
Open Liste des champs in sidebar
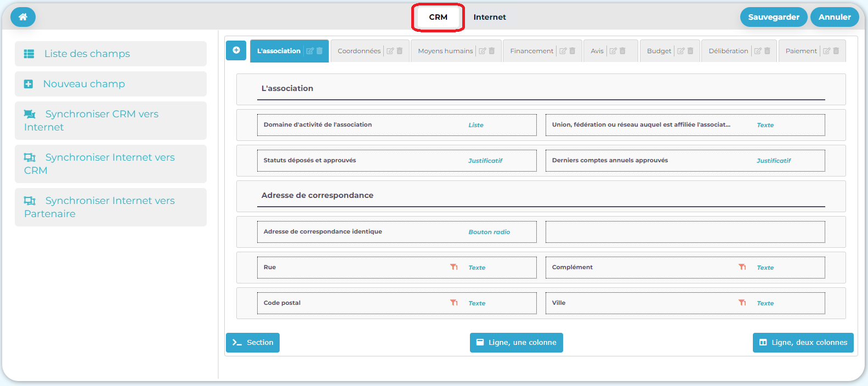pos(110,54)
